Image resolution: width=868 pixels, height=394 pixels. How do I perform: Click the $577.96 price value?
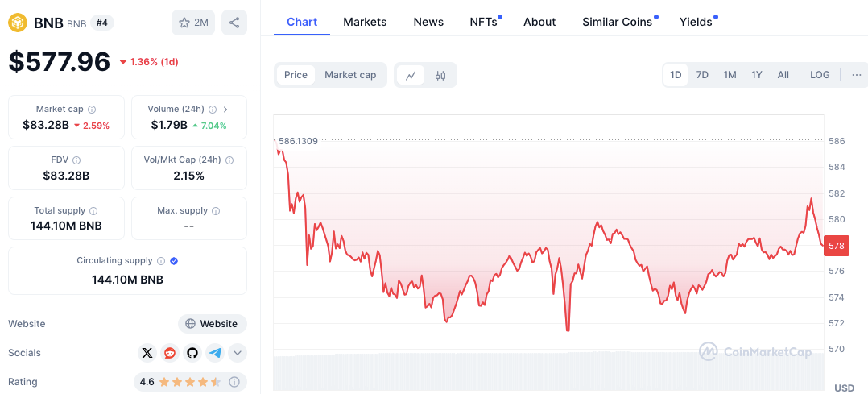(60, 61)
